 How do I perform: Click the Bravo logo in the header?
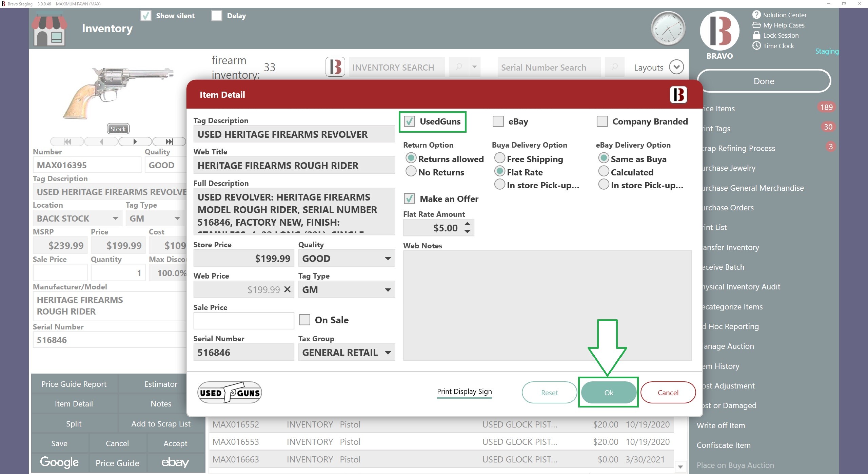719,31
